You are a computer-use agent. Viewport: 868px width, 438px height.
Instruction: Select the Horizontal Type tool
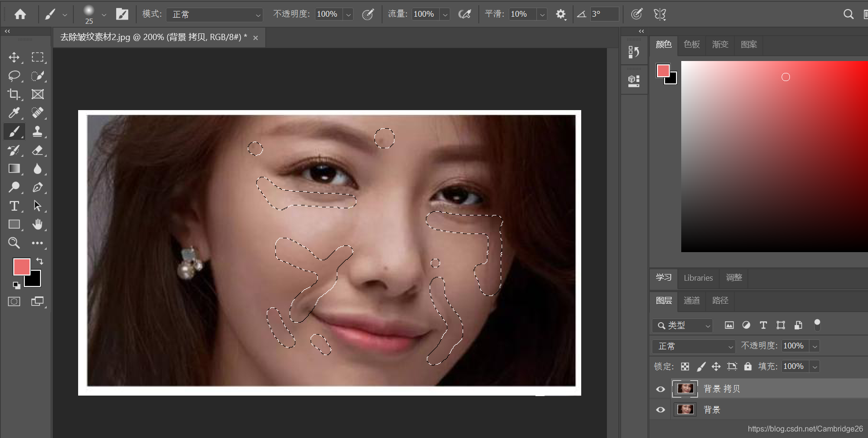pyautogui.click(x=14, y=206)
